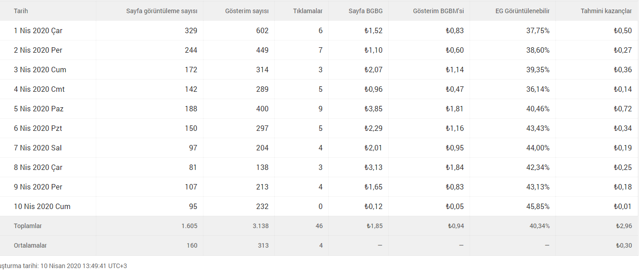Viewport: 644px width, 279px height.
Task: Sort by Sayfa görüntüleme sayısı header
Action: tap(162, 11)
